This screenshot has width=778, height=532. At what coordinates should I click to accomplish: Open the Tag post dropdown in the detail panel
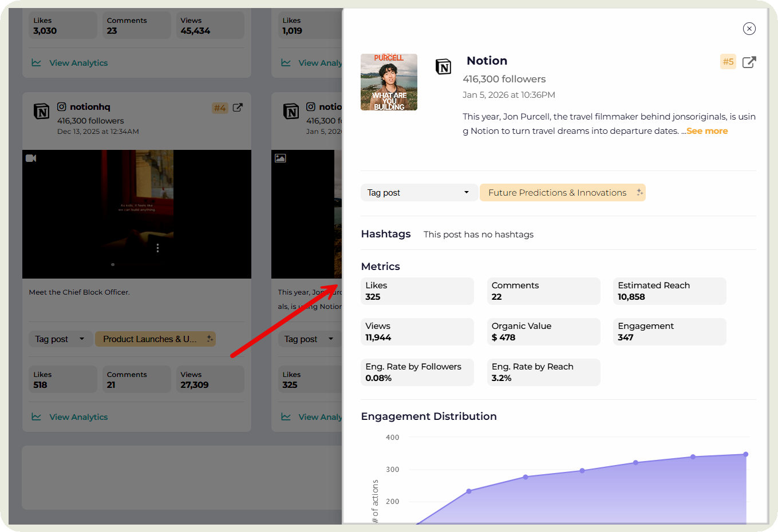click(x=419, y=193)
